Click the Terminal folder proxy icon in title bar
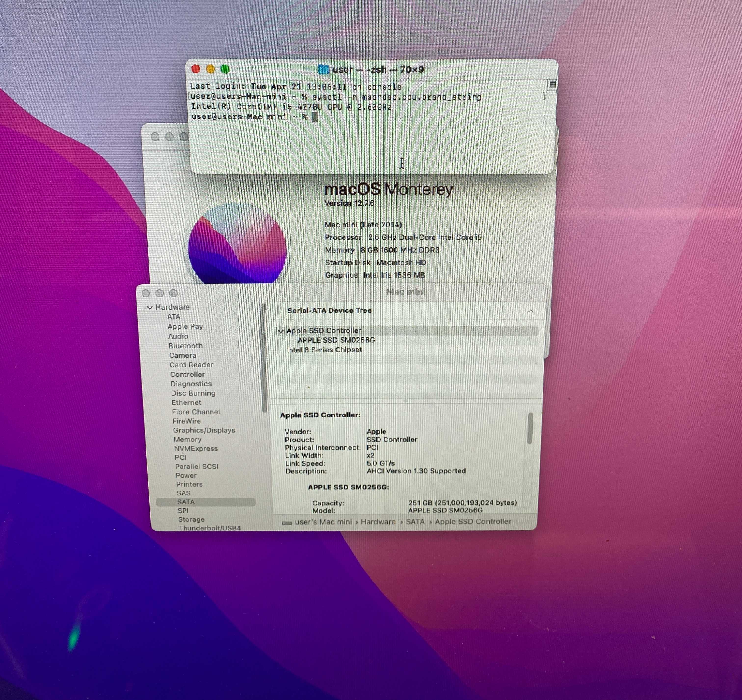Viewport: 742px width, 700px height. [x=323, y=69]
